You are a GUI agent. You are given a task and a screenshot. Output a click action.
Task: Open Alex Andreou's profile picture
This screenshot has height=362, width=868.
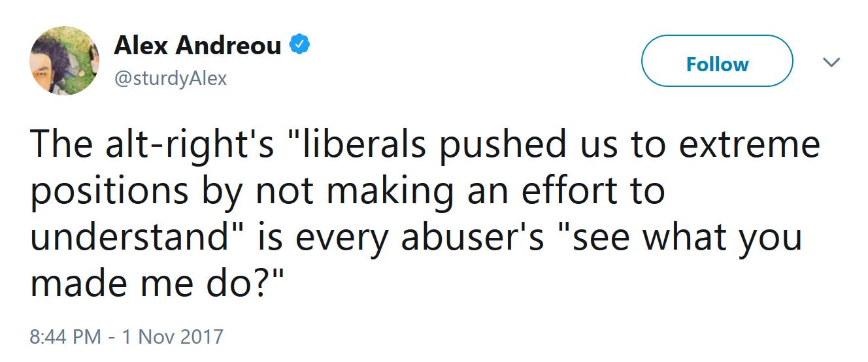(64, 61)
